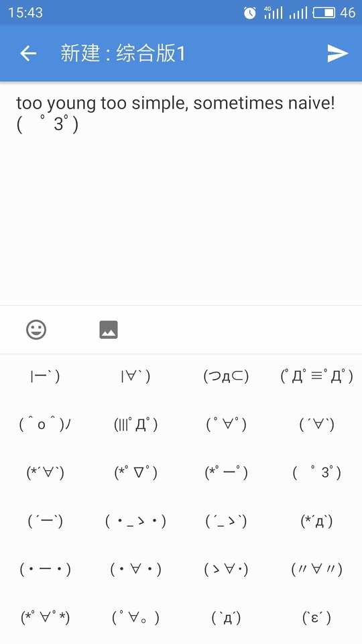Insert the ( ^o^ )ﾉ waving kaomoji
362x644 pixels.
click(45, 425)
